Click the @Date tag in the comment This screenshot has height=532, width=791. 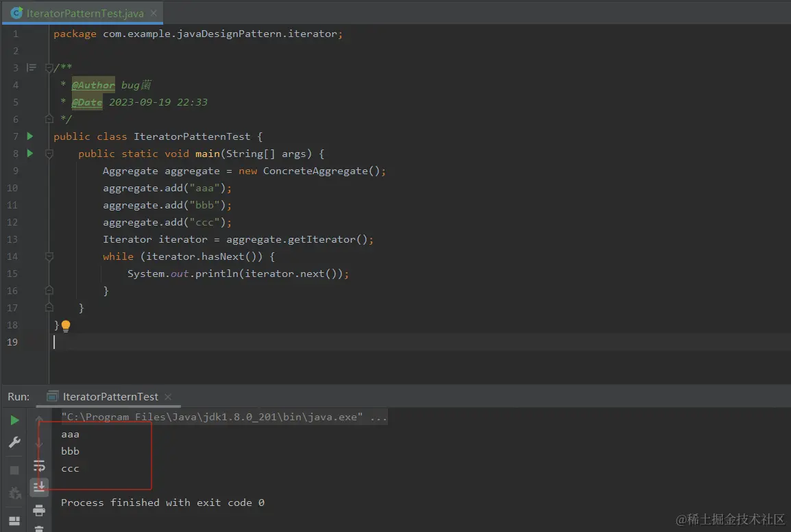(87, 102)
